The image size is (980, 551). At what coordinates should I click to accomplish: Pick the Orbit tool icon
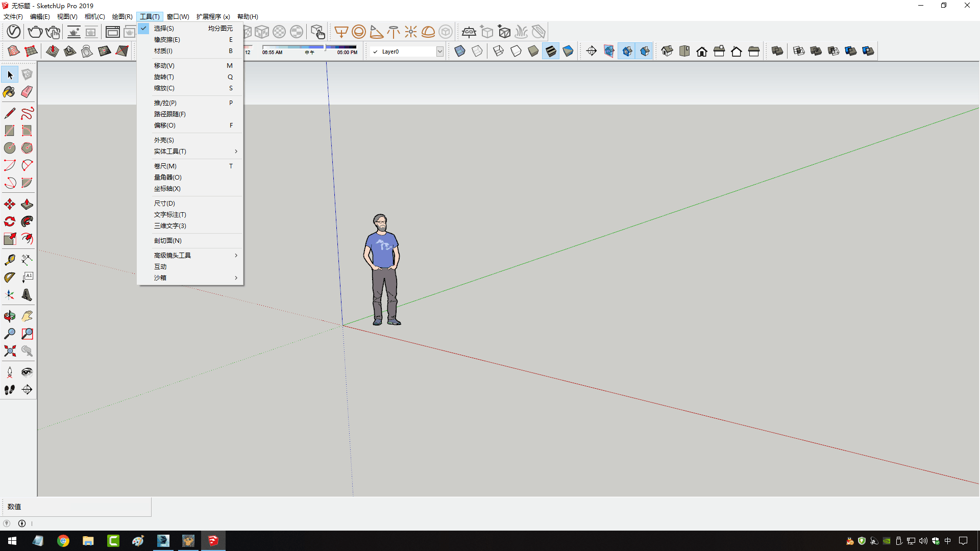pos(9,316)
